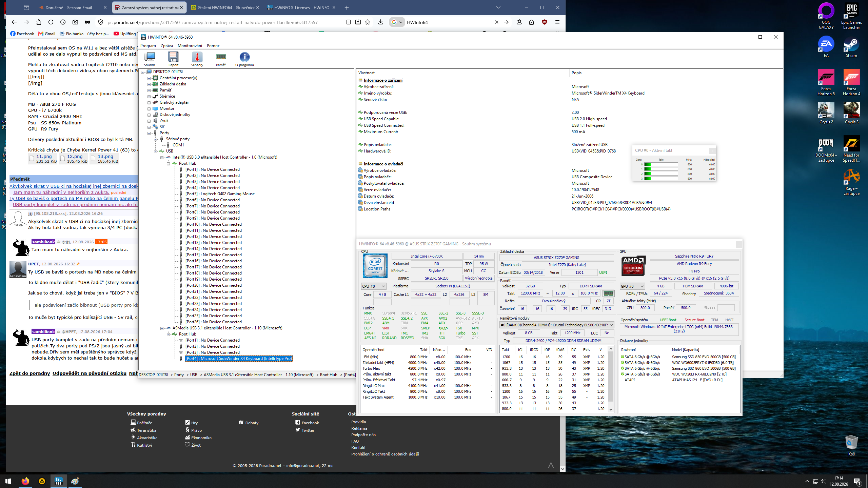
Task: Select the COM1 serial port item
Action: (178, 145)
